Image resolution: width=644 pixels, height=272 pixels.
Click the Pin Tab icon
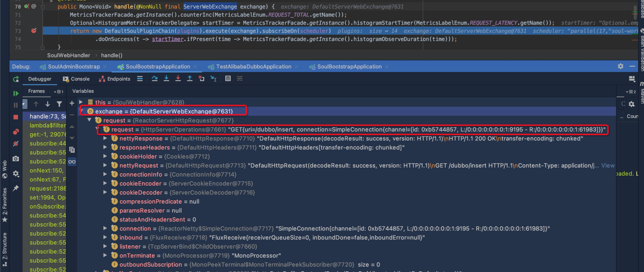[16, 188]
